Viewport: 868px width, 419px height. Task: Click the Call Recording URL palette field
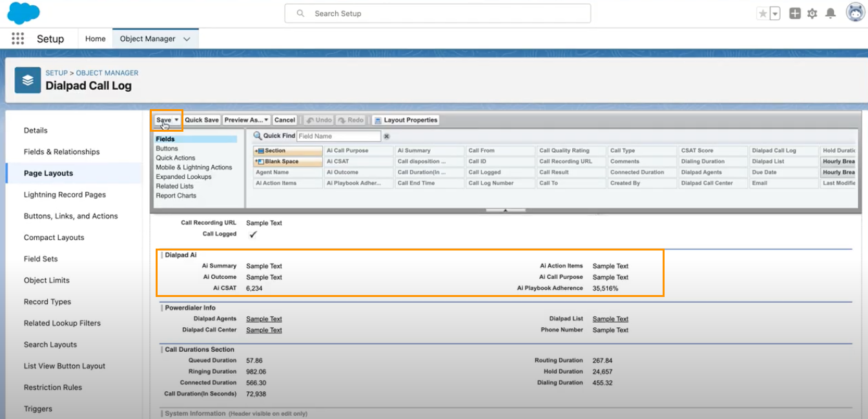pyautogui.click(x=572, y=161)
